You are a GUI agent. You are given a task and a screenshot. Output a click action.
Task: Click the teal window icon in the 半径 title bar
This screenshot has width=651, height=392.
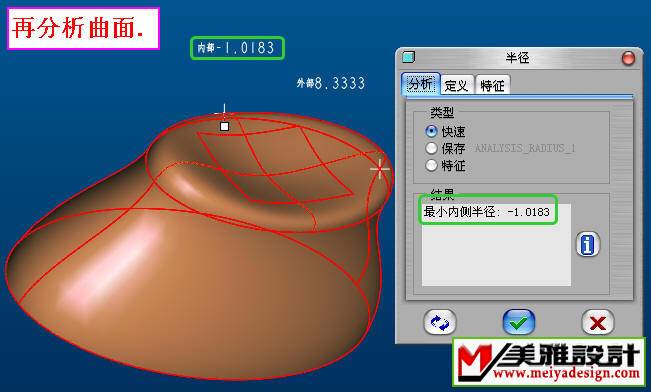click(409, 57)
